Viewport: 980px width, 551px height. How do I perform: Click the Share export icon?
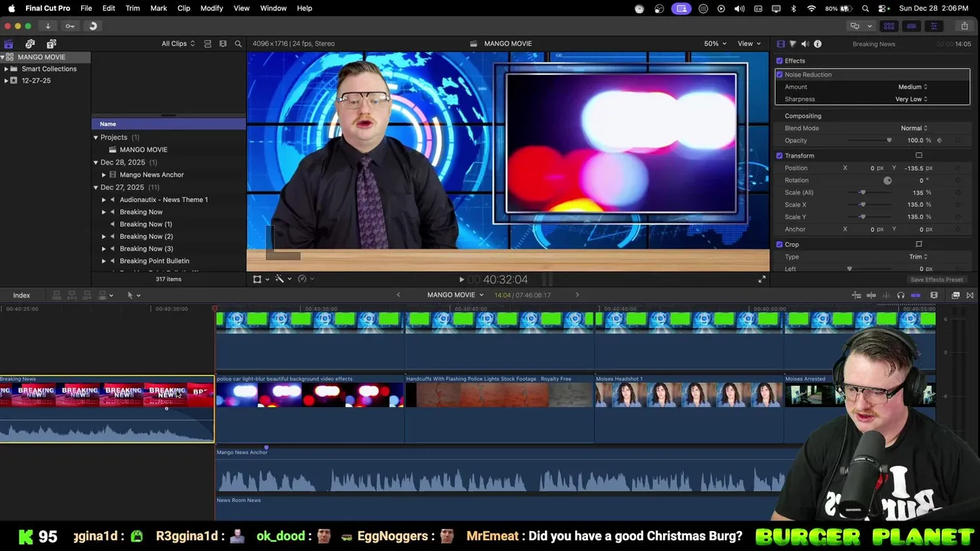[x=964, y=26]
